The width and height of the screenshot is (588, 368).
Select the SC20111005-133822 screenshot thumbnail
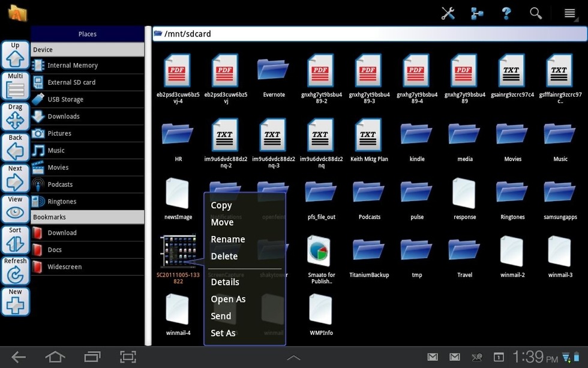[x=178, y=252]
